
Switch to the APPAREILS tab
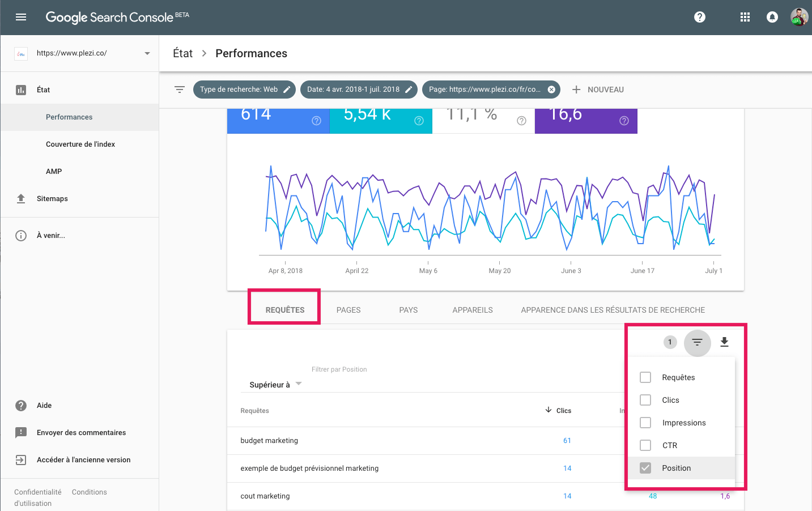(473, 310)
